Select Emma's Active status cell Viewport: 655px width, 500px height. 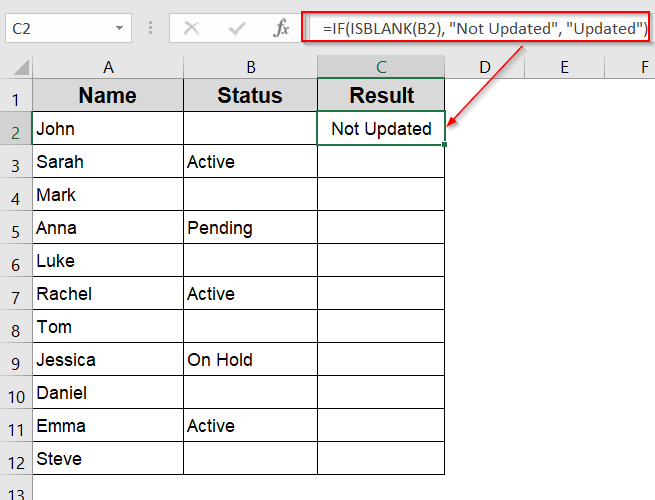click(250, 425)
